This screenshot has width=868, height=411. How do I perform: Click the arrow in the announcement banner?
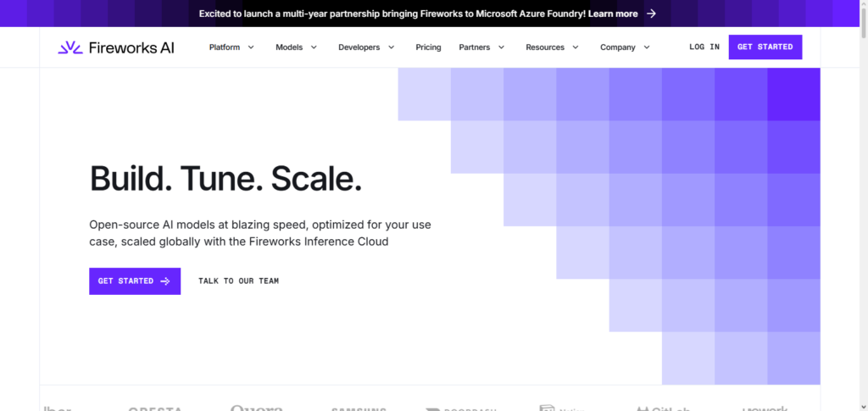coord(651,14)
